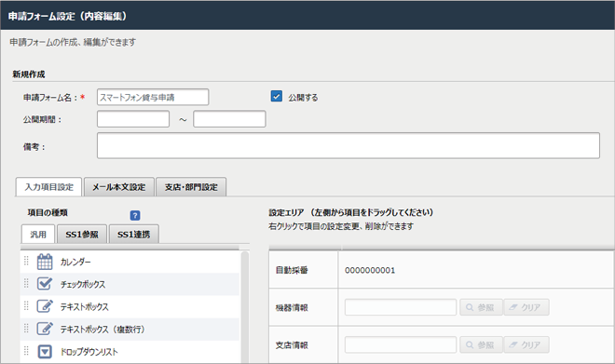The image size is (615, 364).
Task: Grab the drag handle beside チェックボックス
Action: click(x=26, y=283)
